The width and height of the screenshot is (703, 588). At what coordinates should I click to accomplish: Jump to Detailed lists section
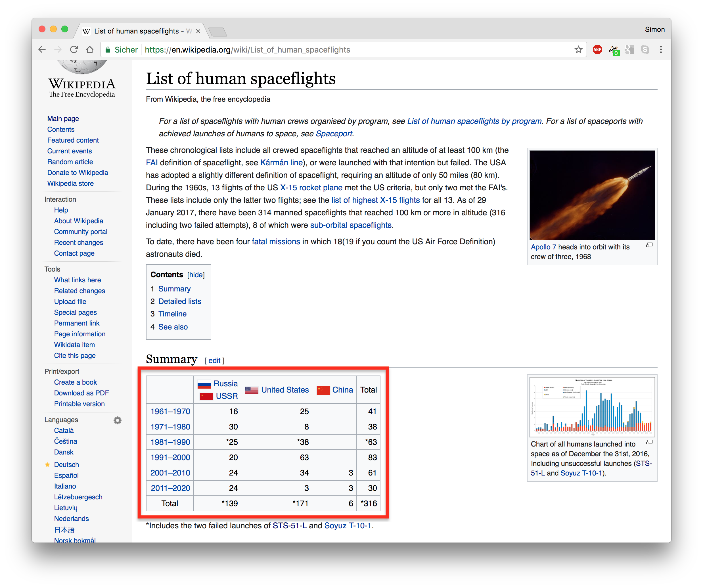tap(179, 301)
